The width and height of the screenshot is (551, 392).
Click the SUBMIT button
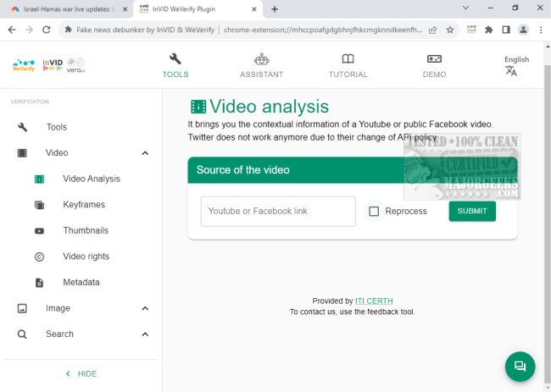[472, 211]
